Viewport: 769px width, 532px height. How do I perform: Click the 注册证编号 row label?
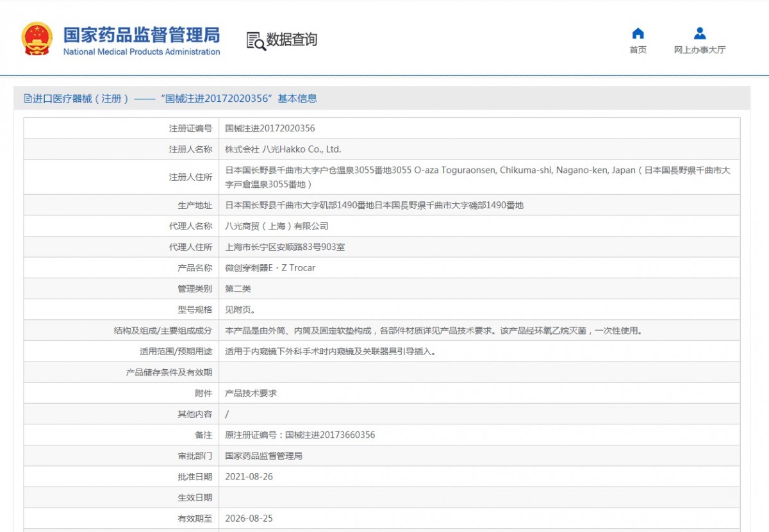tap(190, 129)
